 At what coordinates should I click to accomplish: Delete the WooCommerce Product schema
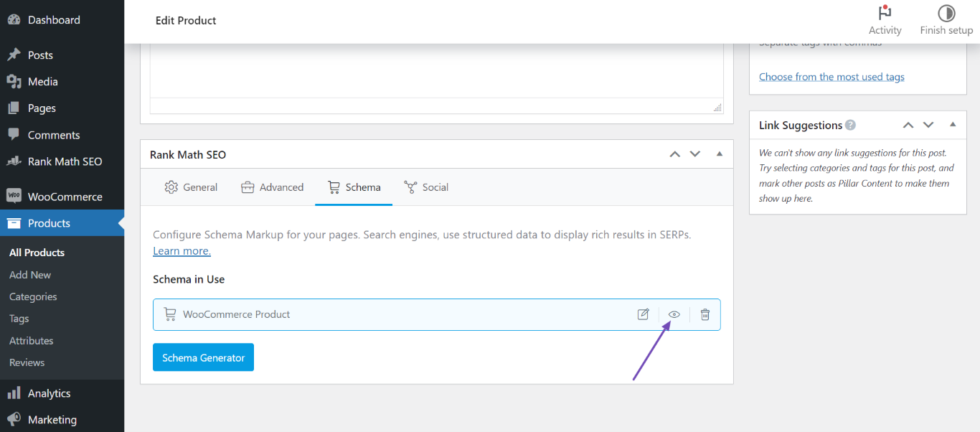tap(705, 314)
